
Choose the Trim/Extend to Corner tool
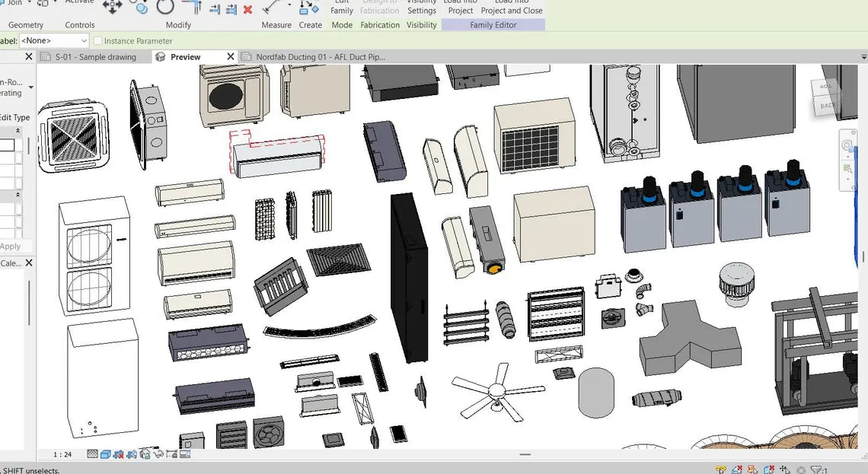point(193,7)
